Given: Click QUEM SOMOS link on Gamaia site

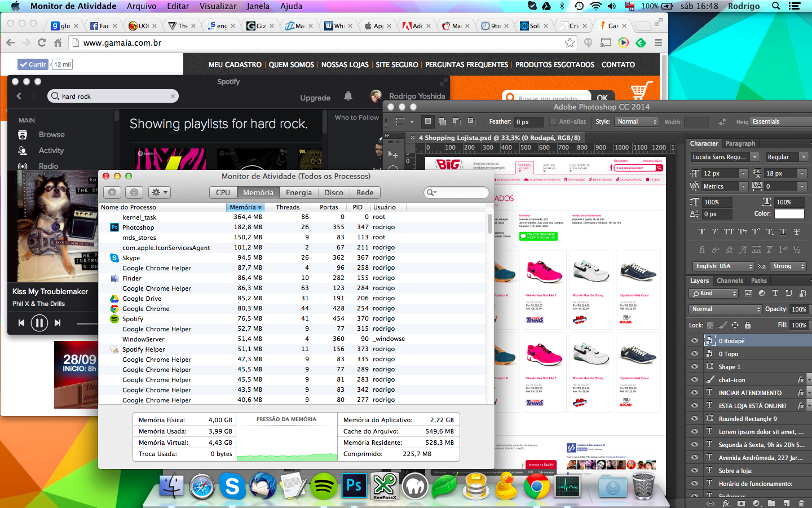Looking at the screenshot, I should click(292, 65).
